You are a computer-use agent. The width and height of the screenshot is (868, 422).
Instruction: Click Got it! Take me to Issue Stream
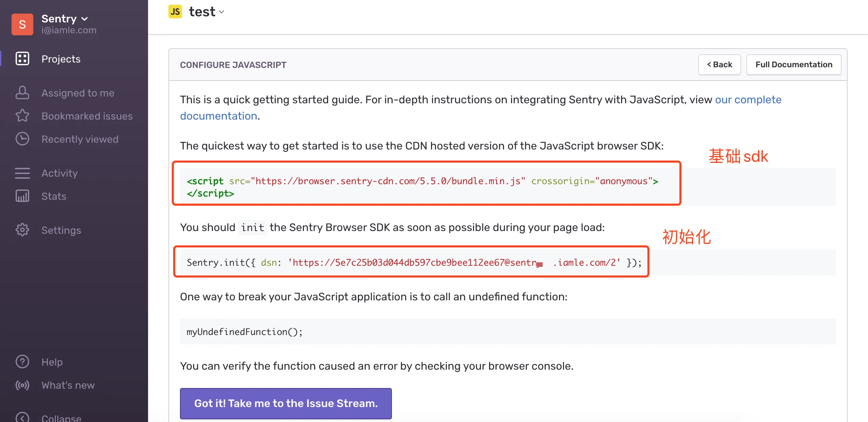[286, 403]
